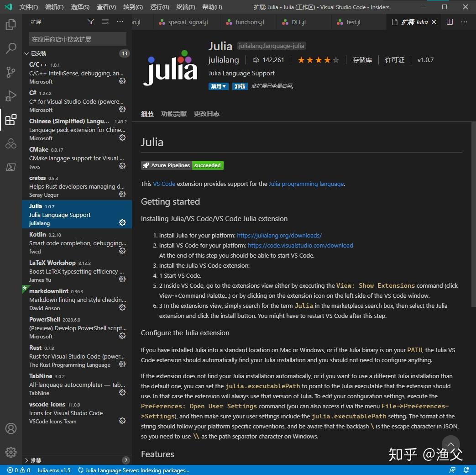Open the 禁用 disable dropdown

(218, 86)
